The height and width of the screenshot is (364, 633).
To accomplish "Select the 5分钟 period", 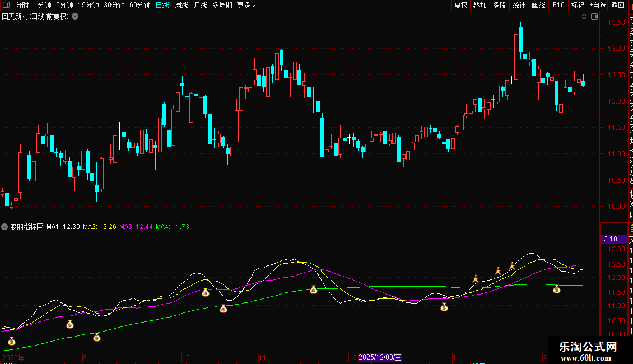I will coord(64,5).
